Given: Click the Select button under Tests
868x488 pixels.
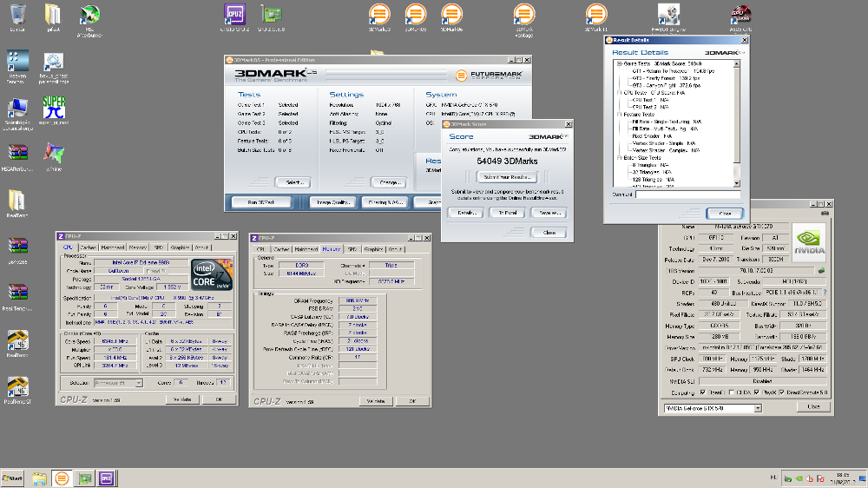Looking at the screenshot, I should (294, 182).
